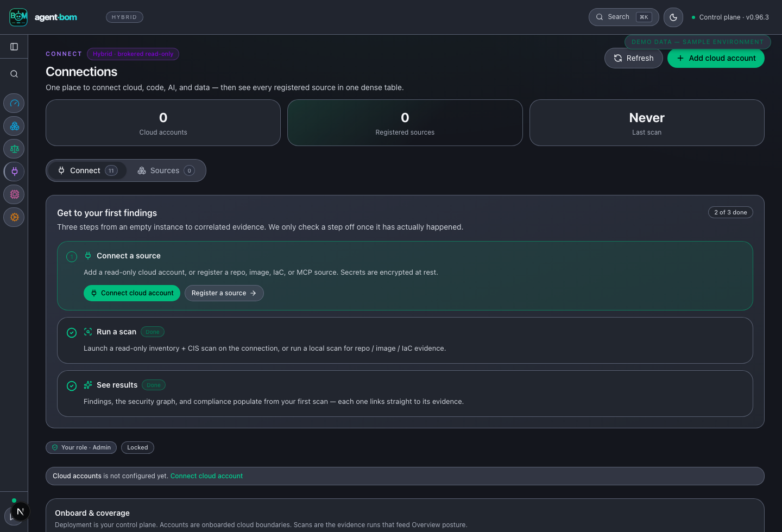
Task: Click the Next.js N dev badge
Action: point(21,511)
